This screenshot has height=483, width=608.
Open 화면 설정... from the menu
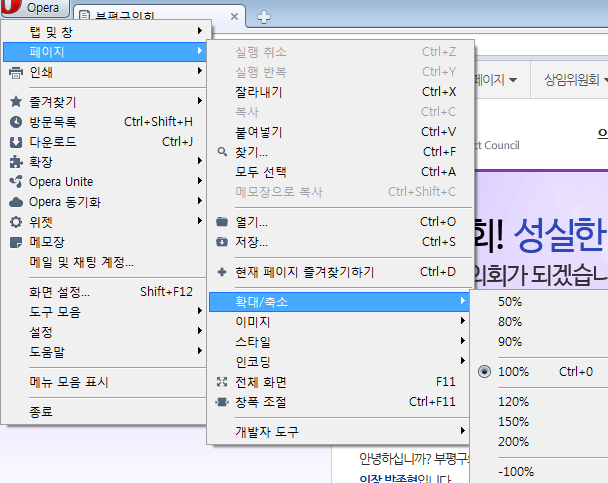point(104,292)
